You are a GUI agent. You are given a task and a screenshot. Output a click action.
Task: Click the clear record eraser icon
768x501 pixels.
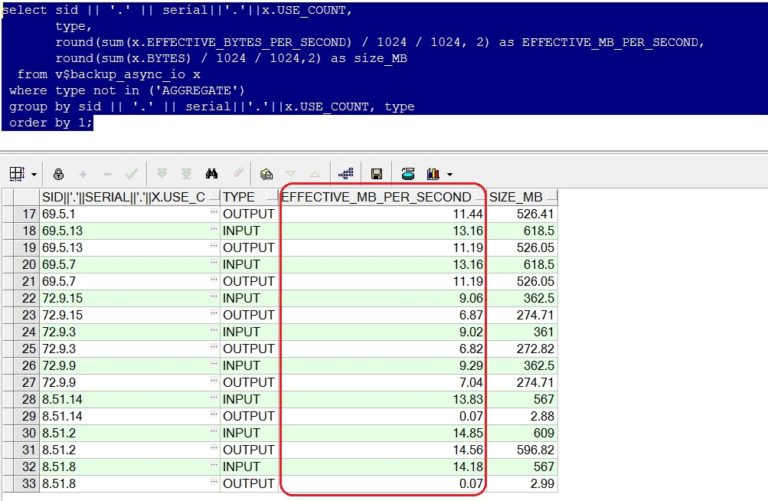click(x=238, y=173)
